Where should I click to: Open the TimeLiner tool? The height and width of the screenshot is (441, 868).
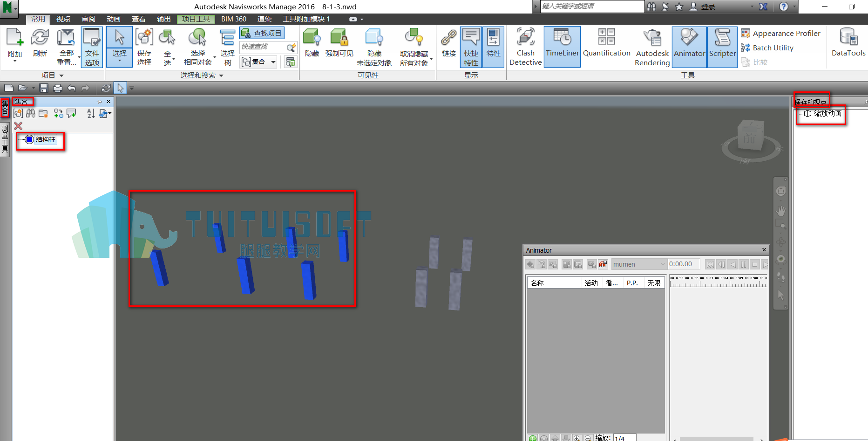(x=562, y=47)
